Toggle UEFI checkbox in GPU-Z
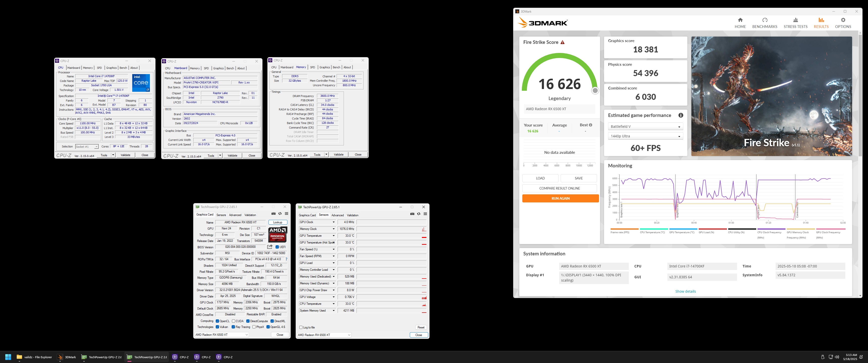Image resolution: width=868 pixels, height=363 pixels. (x=277, y=247)
